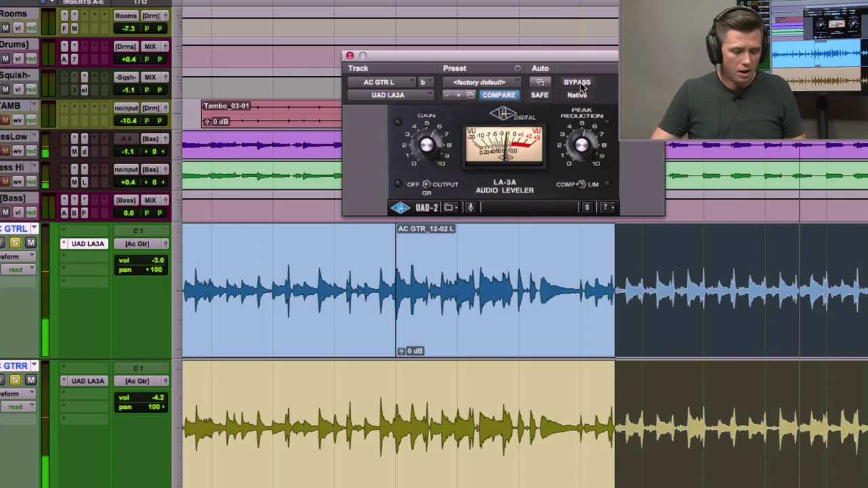The width and height of the screenshot is (868, 488).
Task: Mute the AC GTRL track
Action: click(31, 243)
